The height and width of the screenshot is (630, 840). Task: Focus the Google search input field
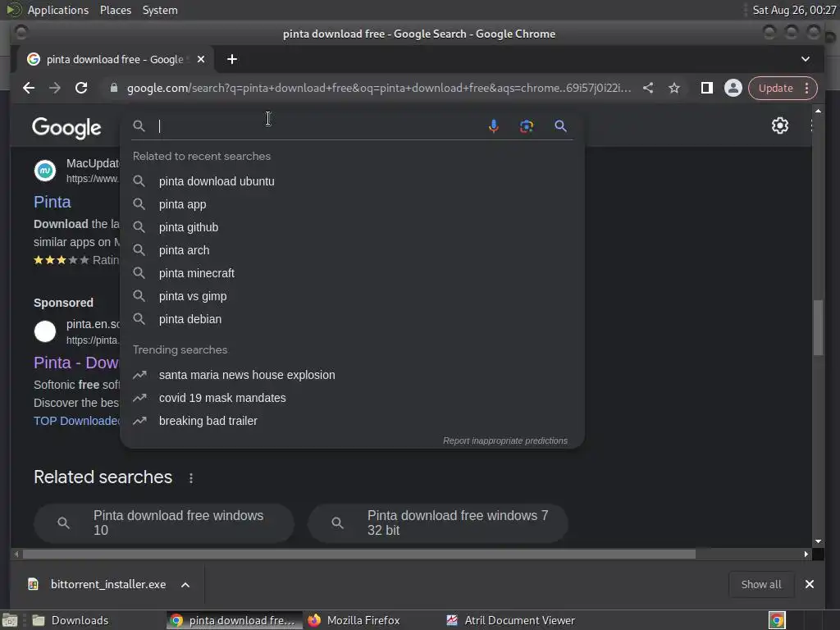pyautogui.click(x=319, y=126)
